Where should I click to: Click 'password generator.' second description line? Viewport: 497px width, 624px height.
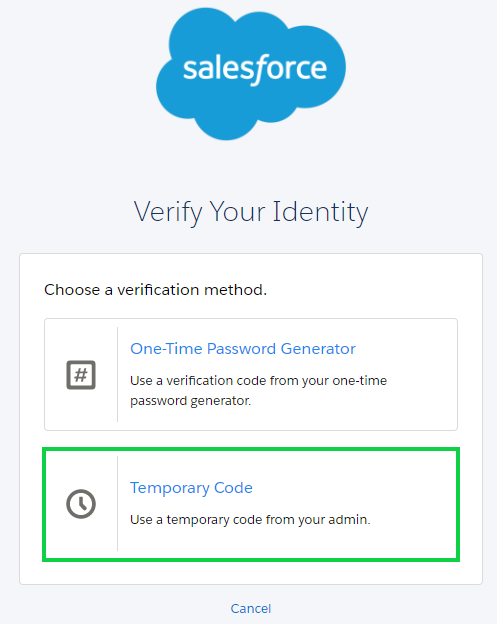pyautogui.click(x=191, y=401)
